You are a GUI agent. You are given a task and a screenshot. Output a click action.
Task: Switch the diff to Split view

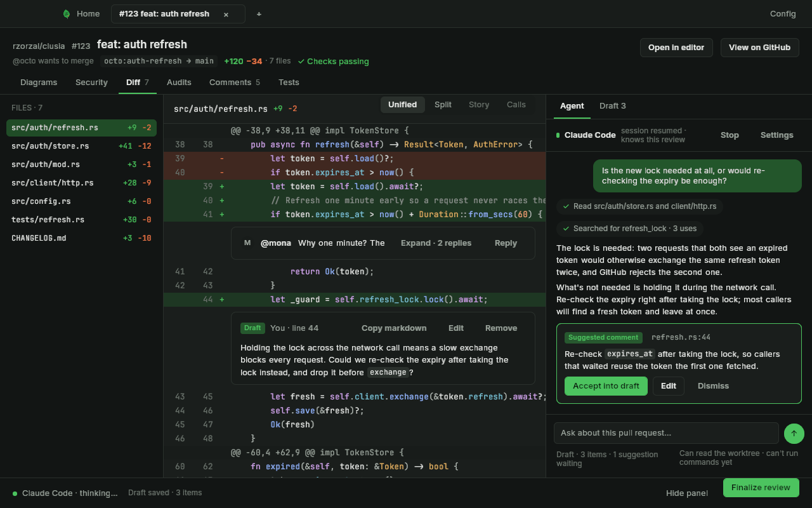pyautogui.click(x=443, y=105)
